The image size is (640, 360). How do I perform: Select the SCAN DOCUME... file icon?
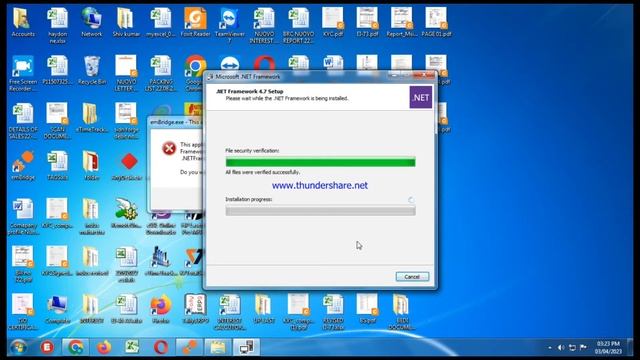(57, 122)
